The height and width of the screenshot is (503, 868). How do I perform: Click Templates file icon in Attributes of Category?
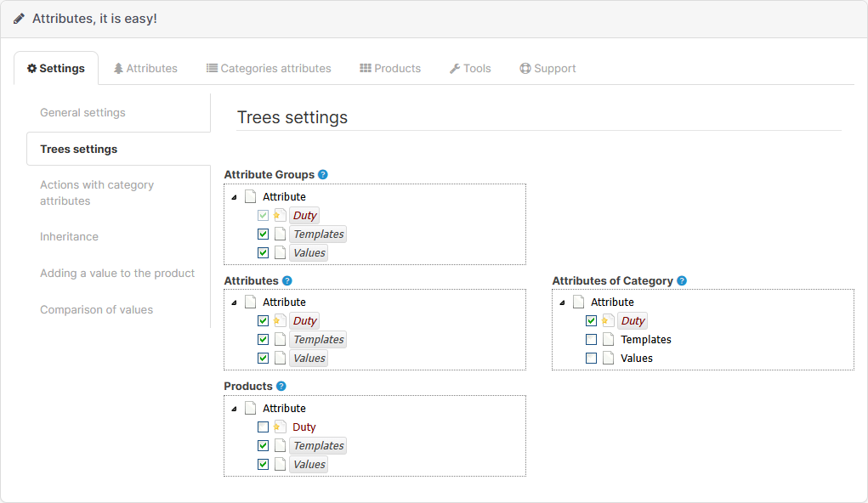608,340
